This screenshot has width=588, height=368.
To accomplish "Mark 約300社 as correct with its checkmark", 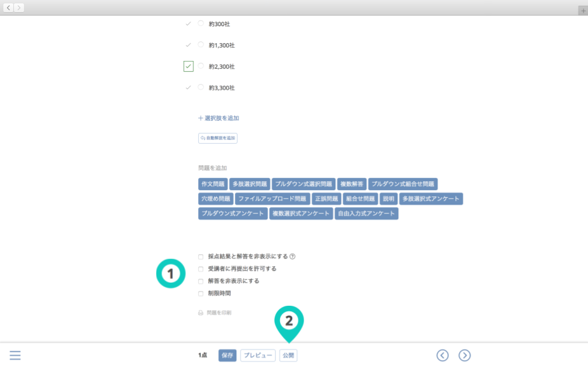I will pyautogui.click(x=188, y=24).
